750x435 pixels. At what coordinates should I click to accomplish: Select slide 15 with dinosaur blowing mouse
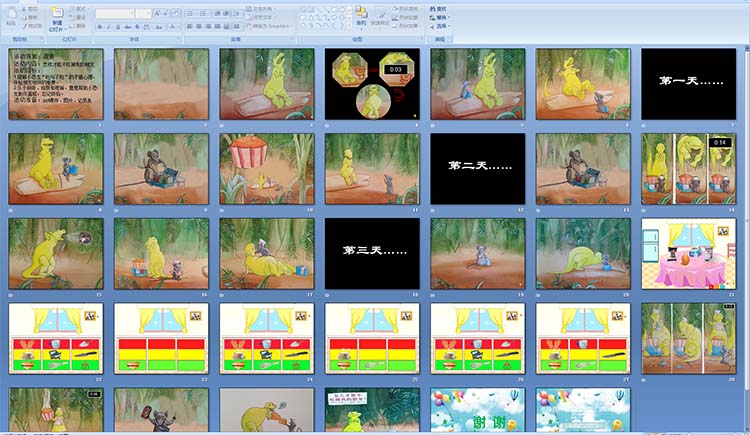tap(55, 254)
